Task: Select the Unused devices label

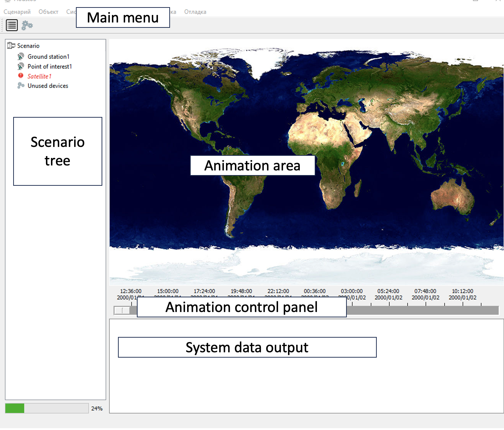Action: [x=48, y=86]
